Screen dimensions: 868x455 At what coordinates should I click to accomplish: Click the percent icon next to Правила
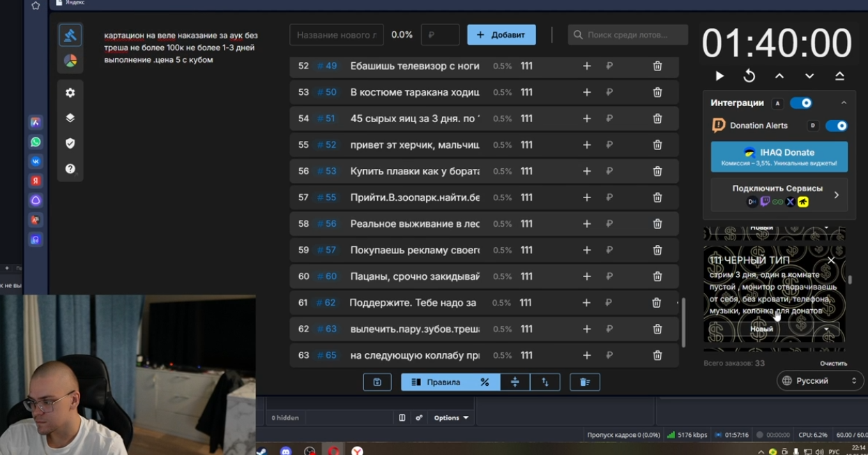click(485, 382)
